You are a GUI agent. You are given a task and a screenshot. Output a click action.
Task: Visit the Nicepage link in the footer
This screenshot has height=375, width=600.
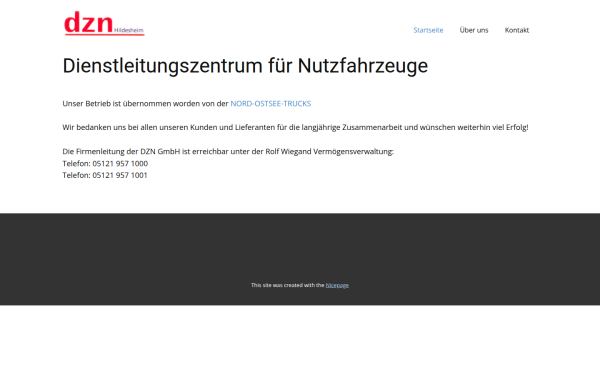[x=337, y=285]
